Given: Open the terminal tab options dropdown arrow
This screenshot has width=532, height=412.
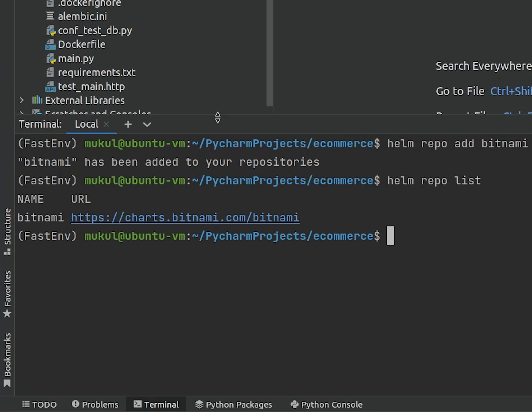Looking at the screenshot, I should click(147, 125).
